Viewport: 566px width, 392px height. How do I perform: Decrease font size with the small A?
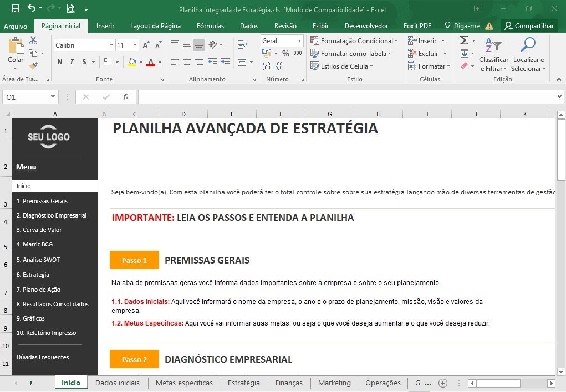158,45
